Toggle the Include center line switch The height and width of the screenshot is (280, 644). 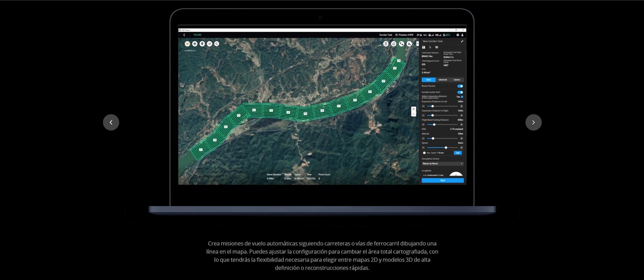coord(460,92)
